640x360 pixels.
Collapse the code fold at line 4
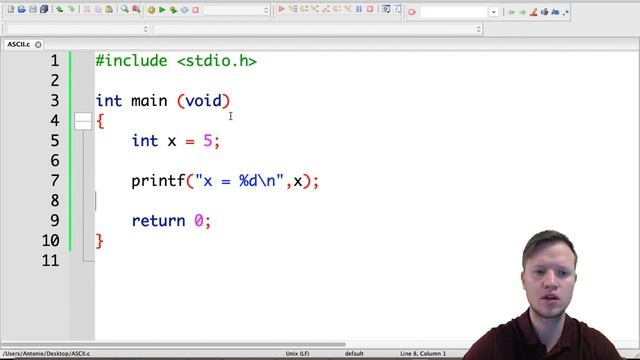pos(83,121)
